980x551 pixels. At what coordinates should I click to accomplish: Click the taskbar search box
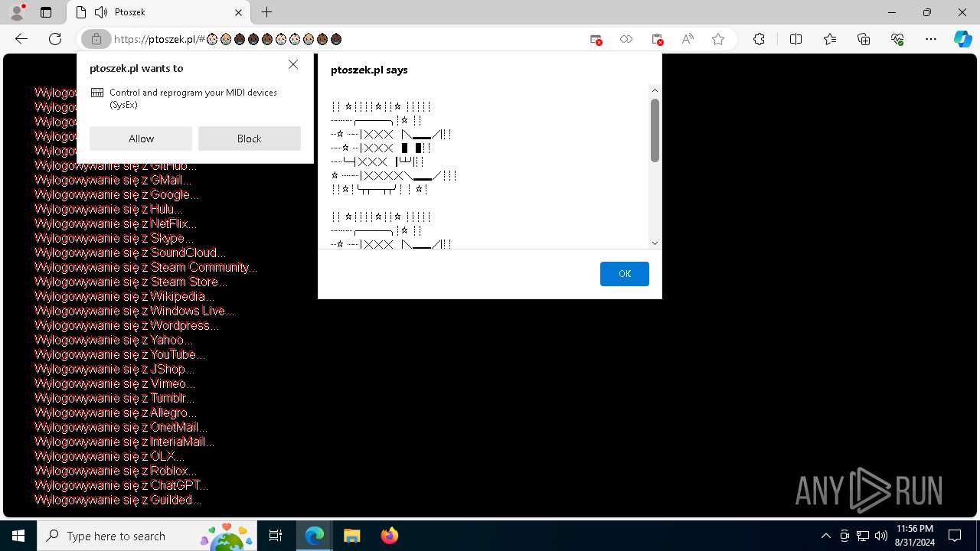pos(147,536)
